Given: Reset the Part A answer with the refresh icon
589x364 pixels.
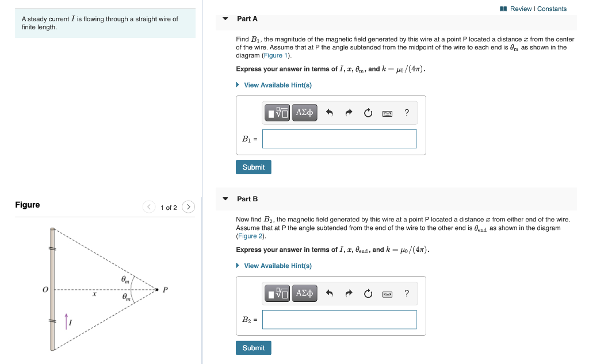Looking at the screenshot, I should point(368,113).
